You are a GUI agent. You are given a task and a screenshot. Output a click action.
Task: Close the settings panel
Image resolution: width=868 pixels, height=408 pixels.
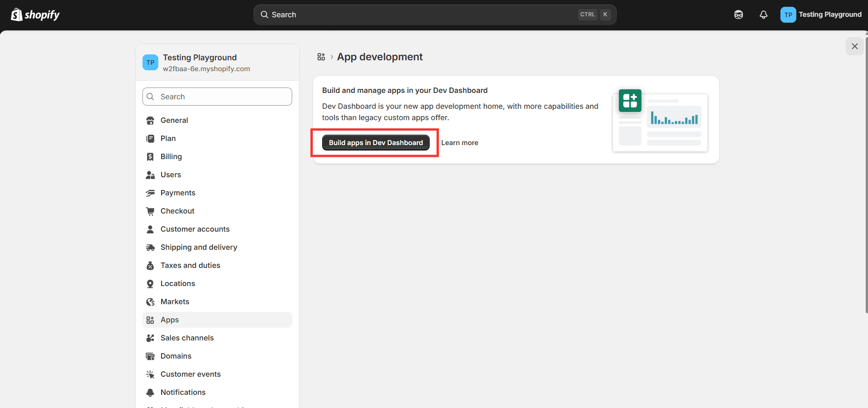coord(854,46)
